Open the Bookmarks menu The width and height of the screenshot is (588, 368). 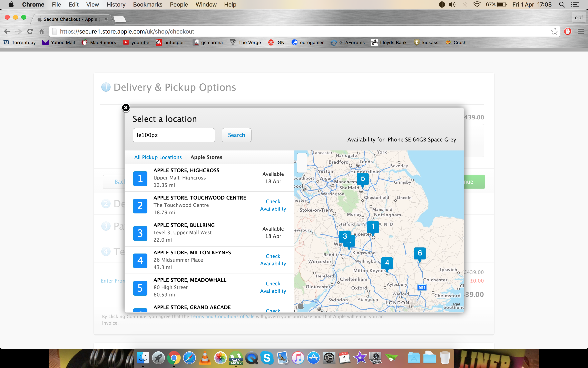(147, 4)
